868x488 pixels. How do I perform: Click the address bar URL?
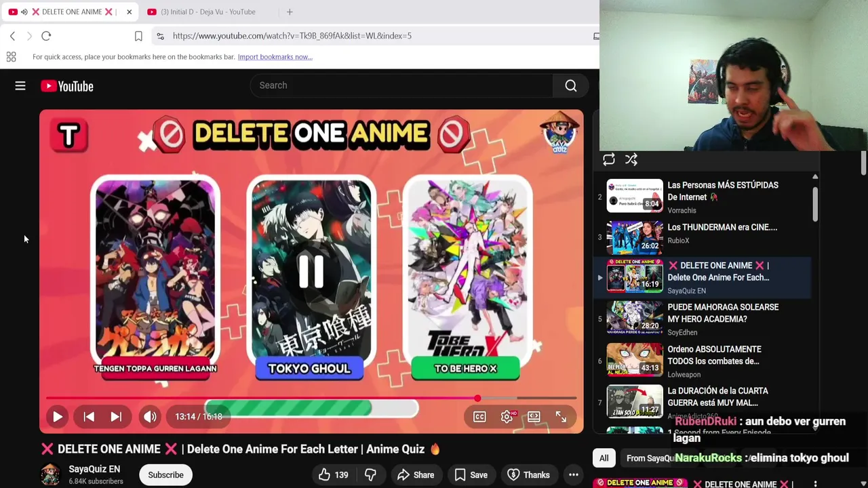(x=292, y=36)
